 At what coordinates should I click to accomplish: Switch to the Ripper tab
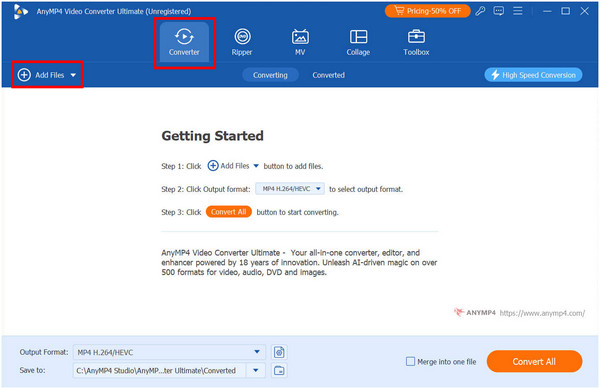point(242,42)
